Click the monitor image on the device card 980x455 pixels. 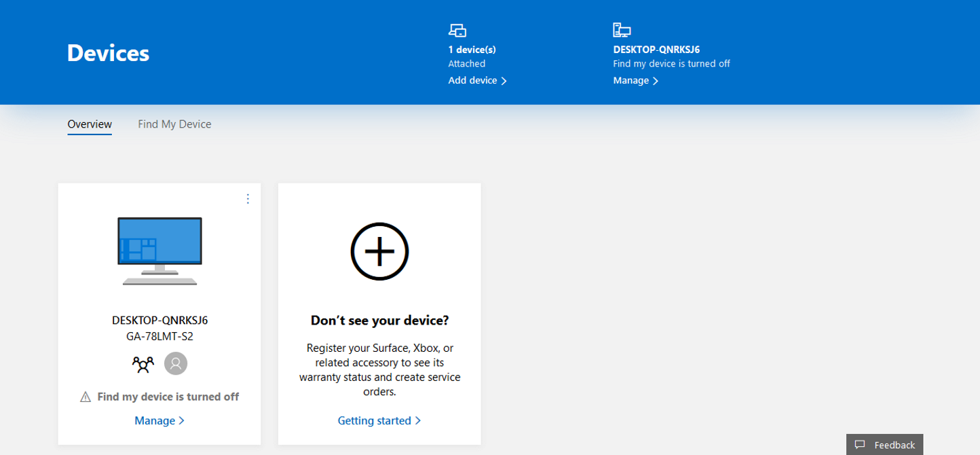159,251
